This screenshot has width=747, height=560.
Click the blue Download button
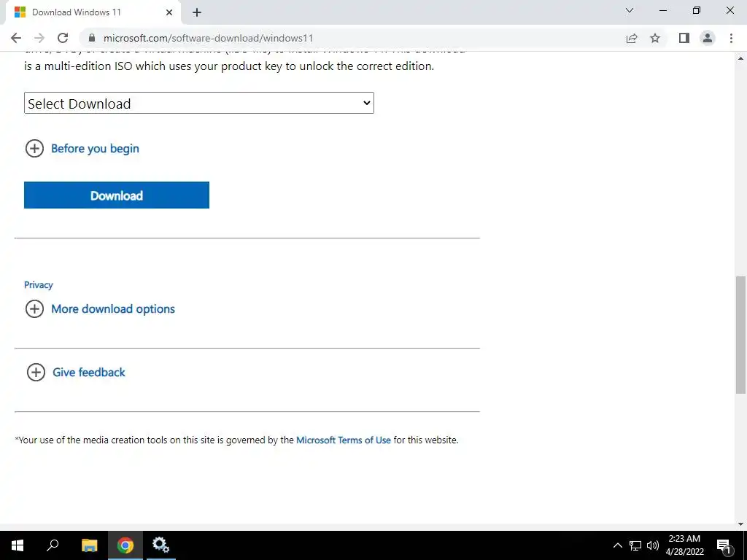[117, 195]
